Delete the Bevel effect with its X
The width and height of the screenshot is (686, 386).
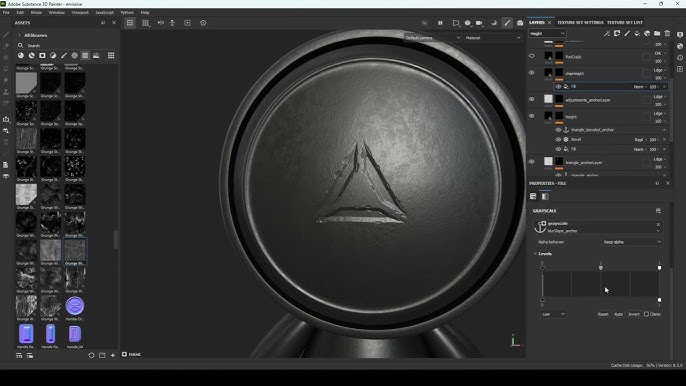665,140
